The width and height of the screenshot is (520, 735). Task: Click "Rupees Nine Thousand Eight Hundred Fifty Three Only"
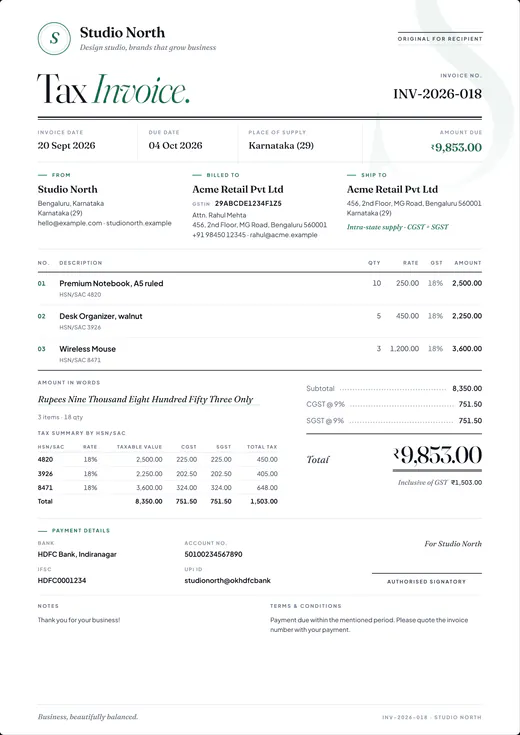click(x=145, y=399)
